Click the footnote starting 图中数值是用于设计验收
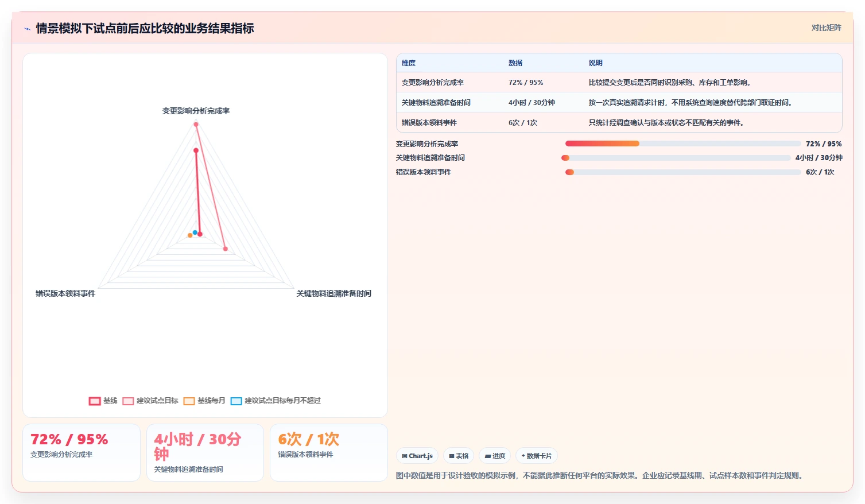The width and height of the screenshot is (865, 504). pyautogui.click(x=600, y=475)
